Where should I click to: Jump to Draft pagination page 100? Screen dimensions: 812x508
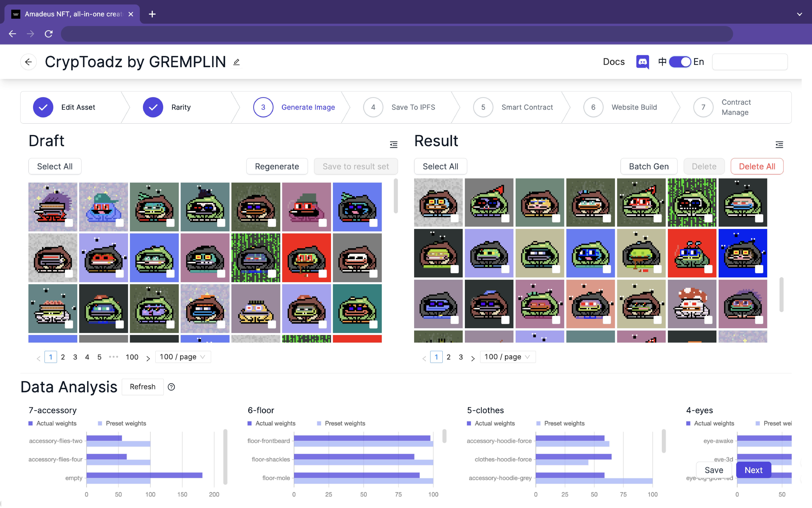pos(132,357)
